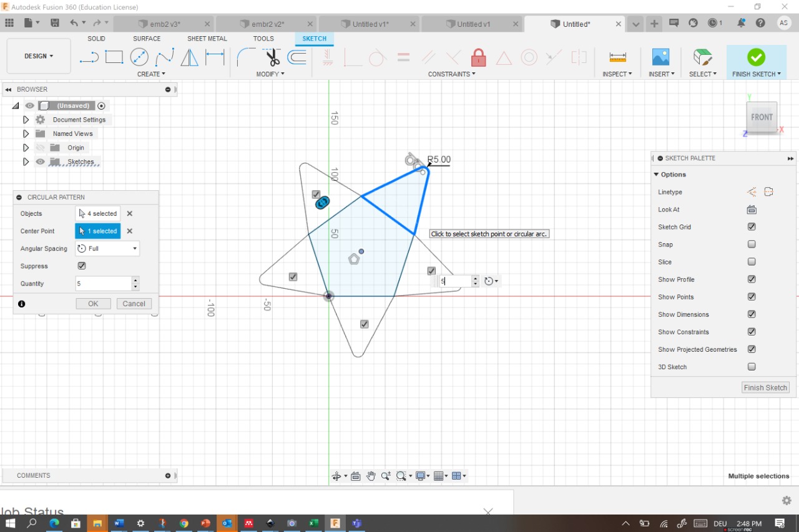Screen dimensions: 799x532
Task: Apply the Midpoint triangle constraint
Action: (x=504, y=57)
